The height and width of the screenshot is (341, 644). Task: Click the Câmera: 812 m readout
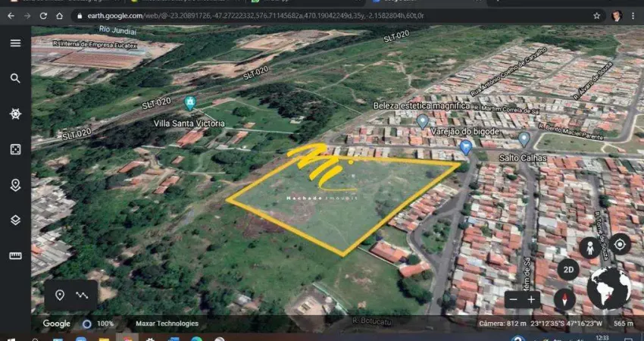[502, 324]
